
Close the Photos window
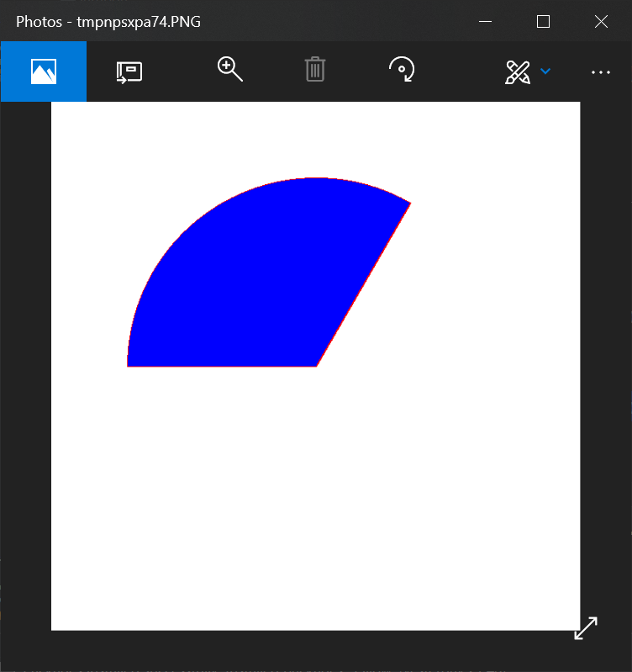(601, 21)
